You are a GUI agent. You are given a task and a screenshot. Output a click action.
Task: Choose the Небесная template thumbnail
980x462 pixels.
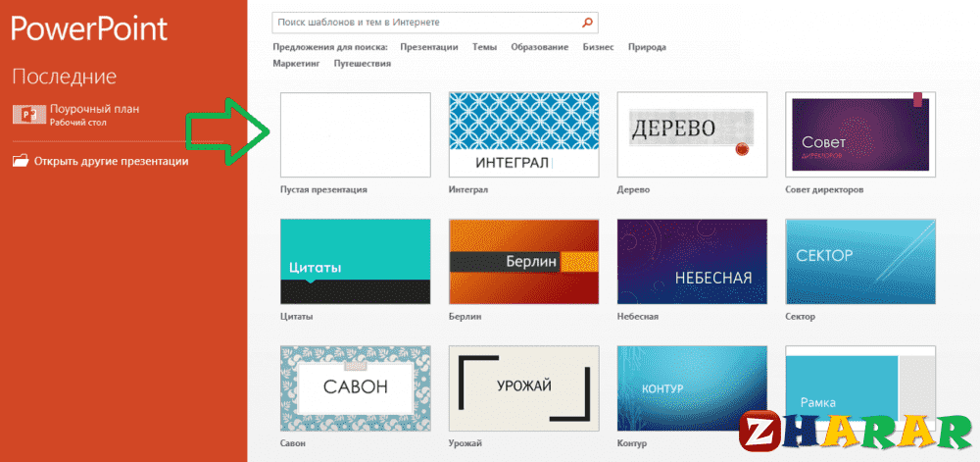pos(692,262)
